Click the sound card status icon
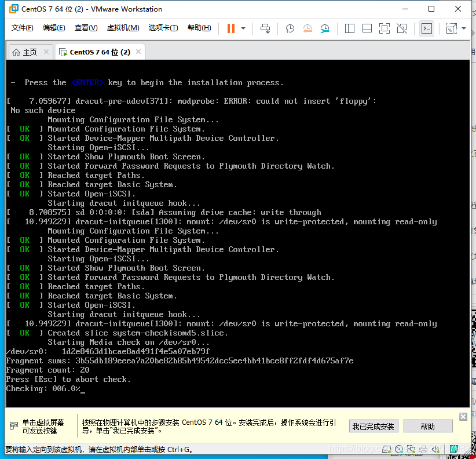Image resolution: width=476 pixels, height=459 pixels. coord(435,449)
